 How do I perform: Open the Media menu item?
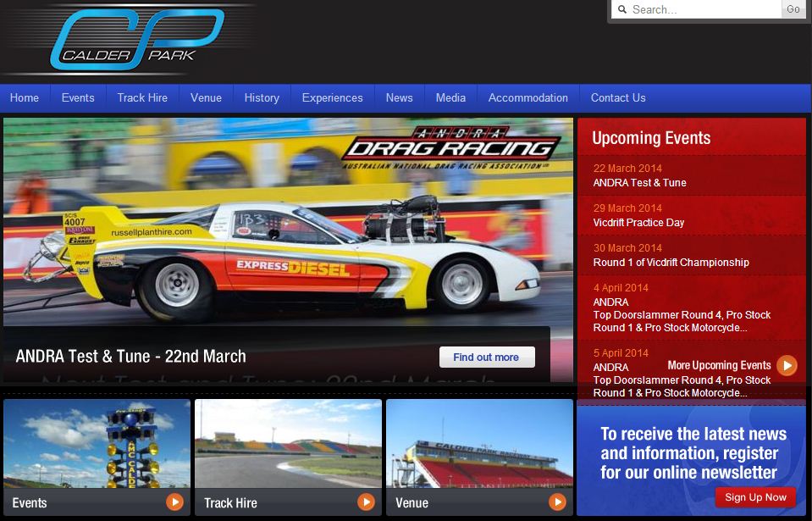(x=450, y=98)
